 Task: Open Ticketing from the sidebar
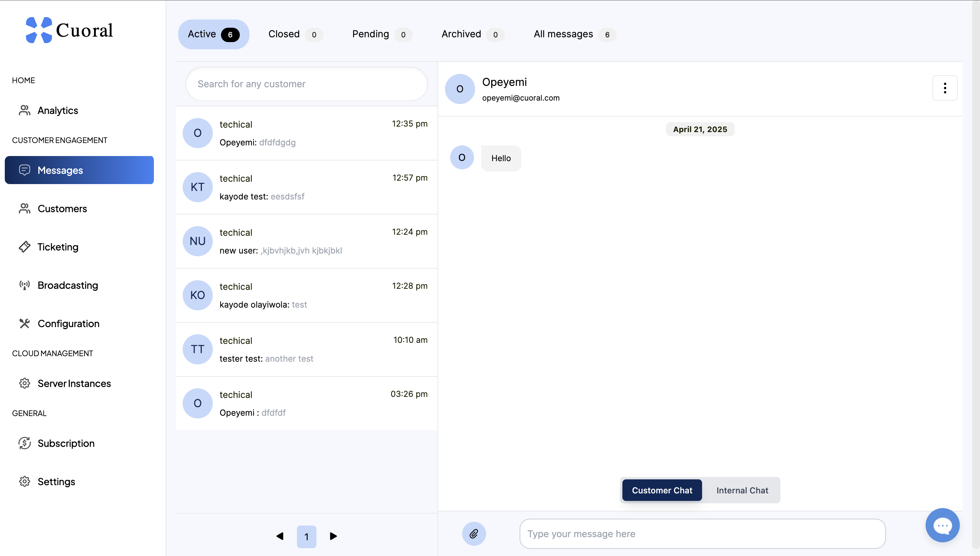pyautogui.click(x=57, y=247)
